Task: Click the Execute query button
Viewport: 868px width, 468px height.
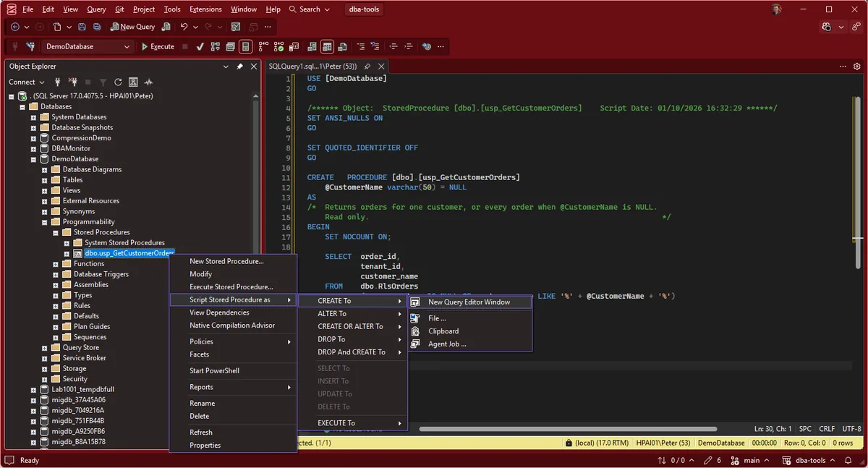Action: coord(158,46)
